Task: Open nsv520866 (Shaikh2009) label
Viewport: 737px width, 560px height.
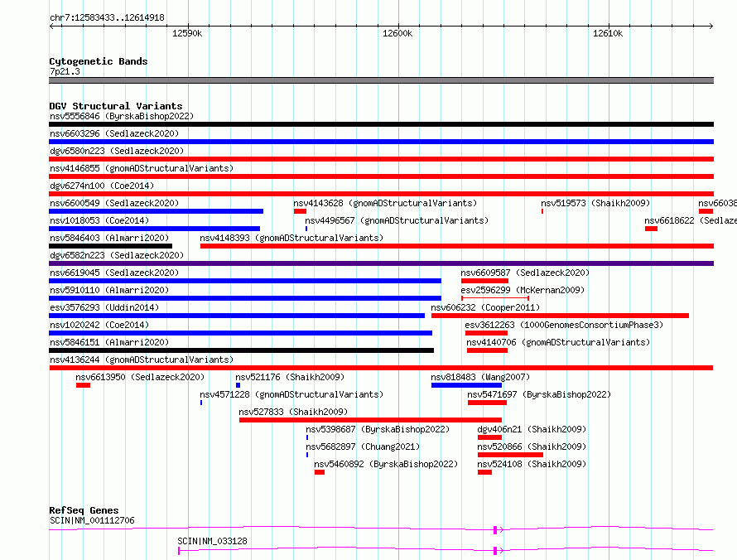Action: (532, 447)
